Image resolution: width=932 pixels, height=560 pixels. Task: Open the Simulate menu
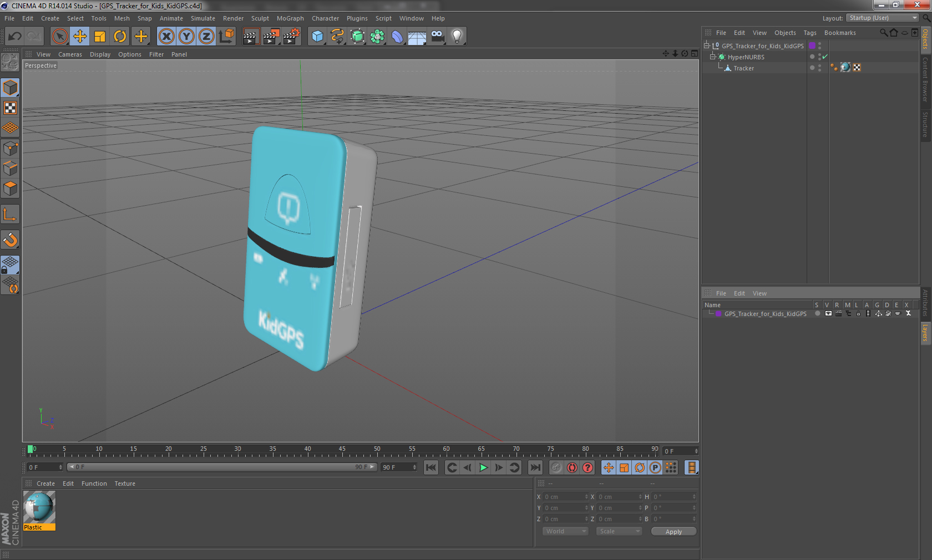203,18
